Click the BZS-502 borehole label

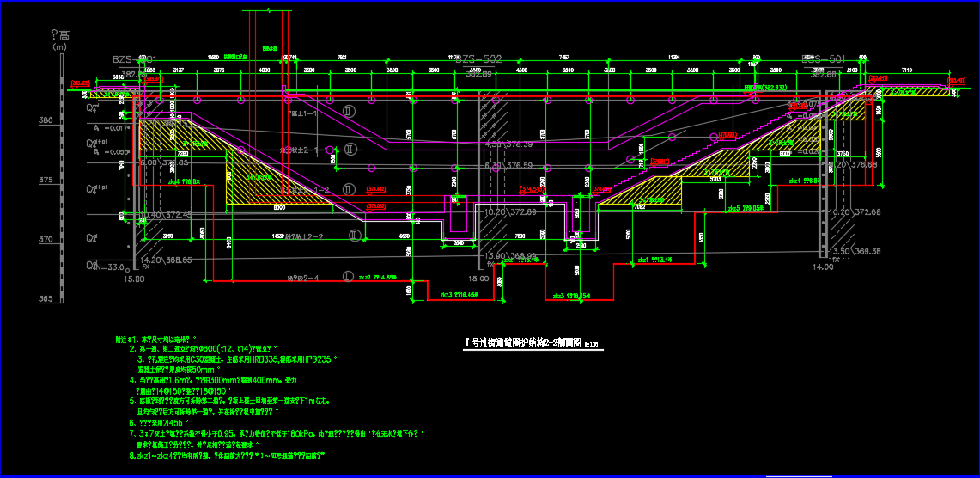(478, 59)
